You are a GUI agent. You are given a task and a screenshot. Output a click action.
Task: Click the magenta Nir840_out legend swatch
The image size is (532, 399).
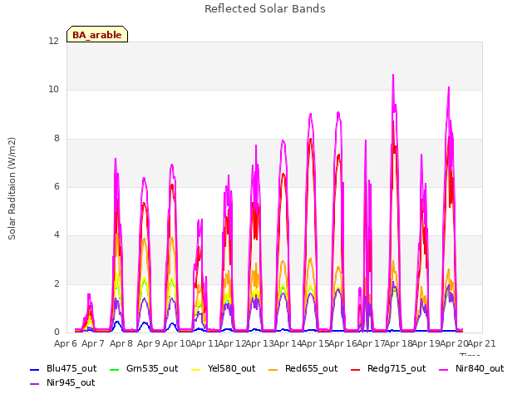pos(444,369)
